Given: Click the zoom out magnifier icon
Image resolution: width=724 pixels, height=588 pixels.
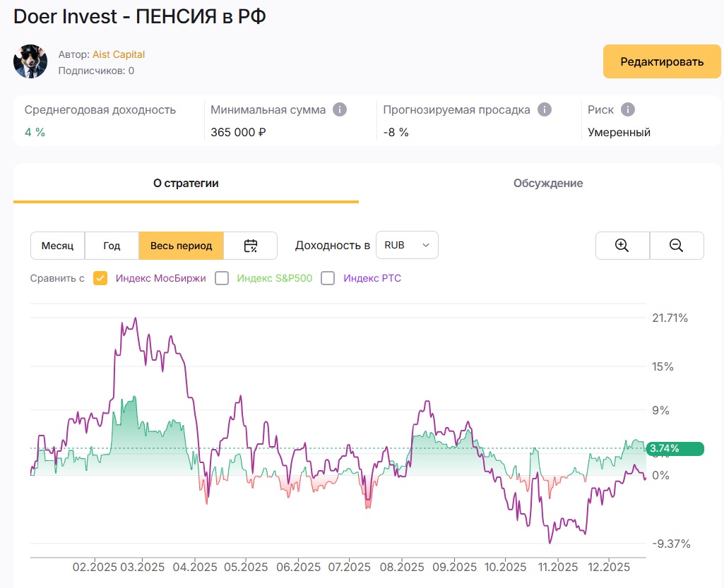Looking at the screenshot, I should click(676, 246).
